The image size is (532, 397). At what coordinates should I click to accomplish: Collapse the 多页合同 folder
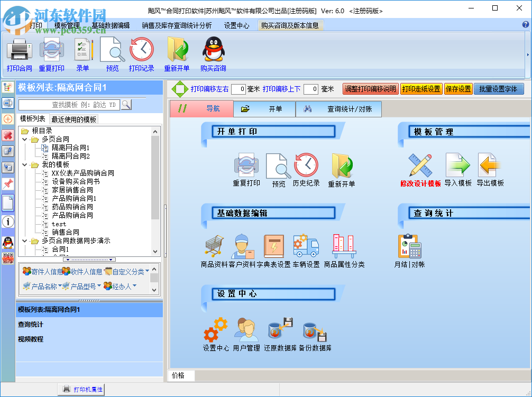(25, 139)
